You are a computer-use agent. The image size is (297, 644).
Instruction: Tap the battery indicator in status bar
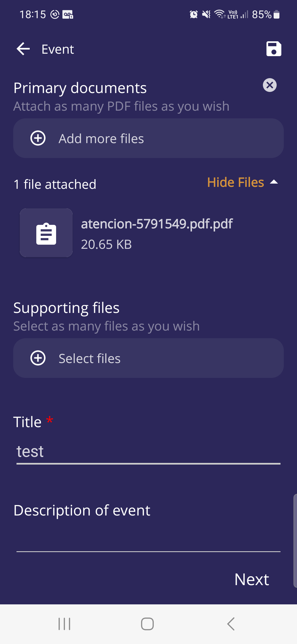click(x=277, y=14)
